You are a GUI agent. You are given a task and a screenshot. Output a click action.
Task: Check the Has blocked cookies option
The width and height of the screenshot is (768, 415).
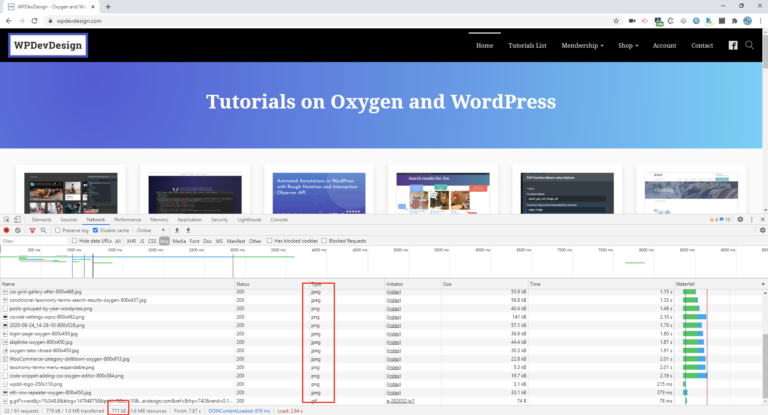point(269,241)
